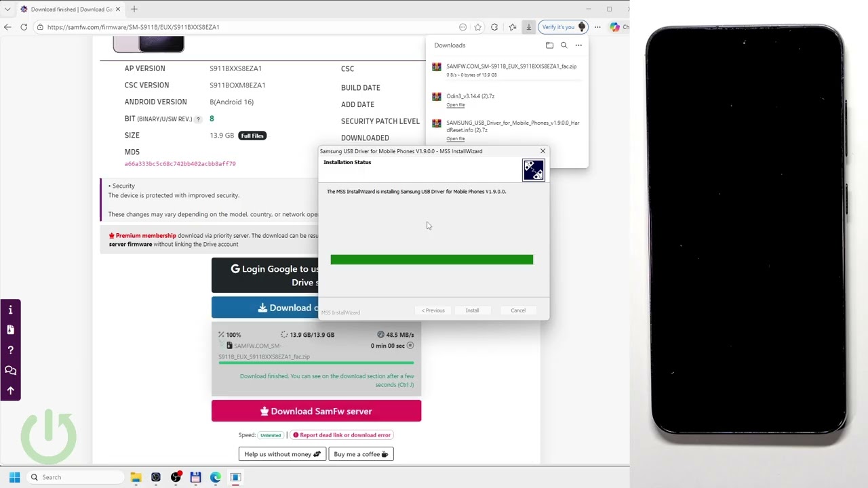The image size is (868, 488).
Task: Click the installation progress bar
Action: tap(432, 260)
